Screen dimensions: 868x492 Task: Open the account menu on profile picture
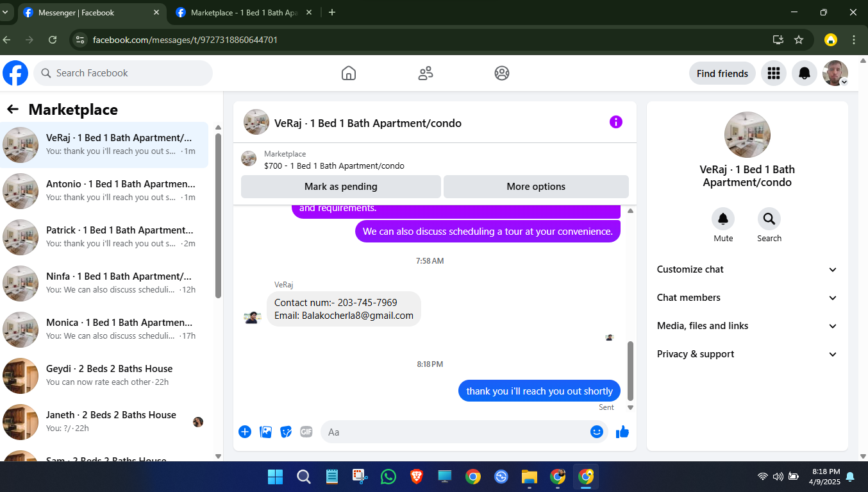(x=835, y=73)
